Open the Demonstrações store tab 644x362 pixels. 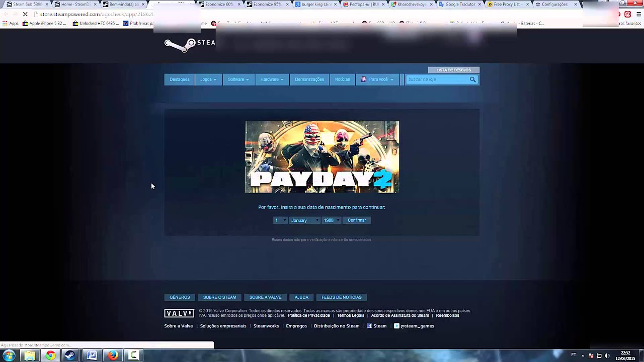(x=309, y=79)
